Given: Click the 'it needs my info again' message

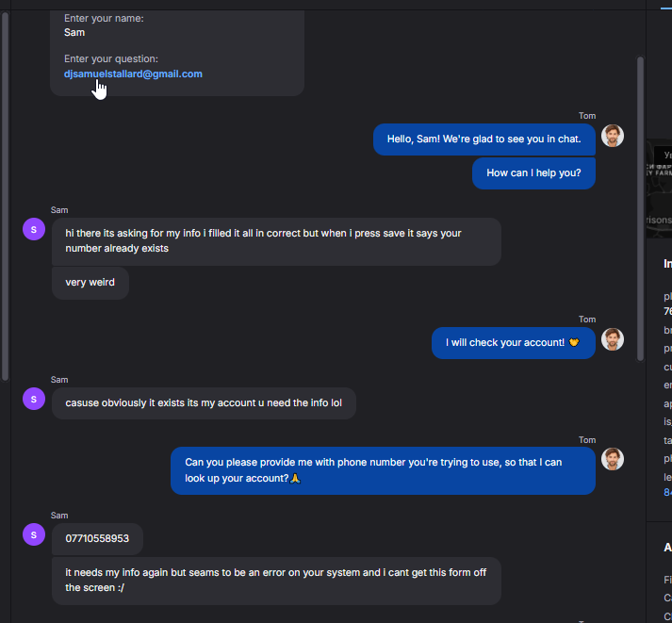Looking at the screenshot, I should [x=276, y=581].
